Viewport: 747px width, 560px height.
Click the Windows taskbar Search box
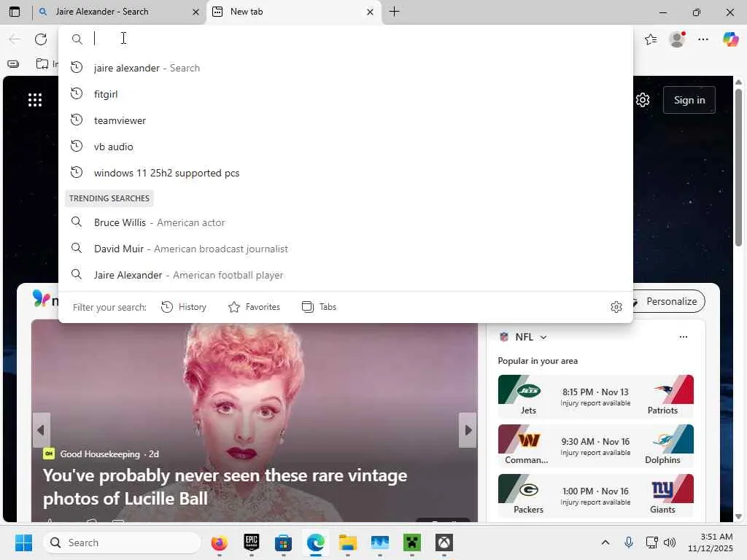[122, 542]
